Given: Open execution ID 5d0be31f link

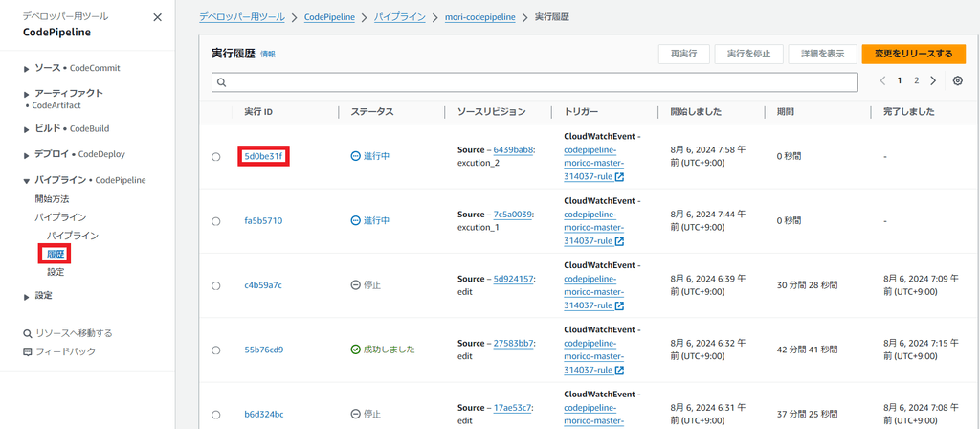Looking at the screenshot, I should (263, 156).
